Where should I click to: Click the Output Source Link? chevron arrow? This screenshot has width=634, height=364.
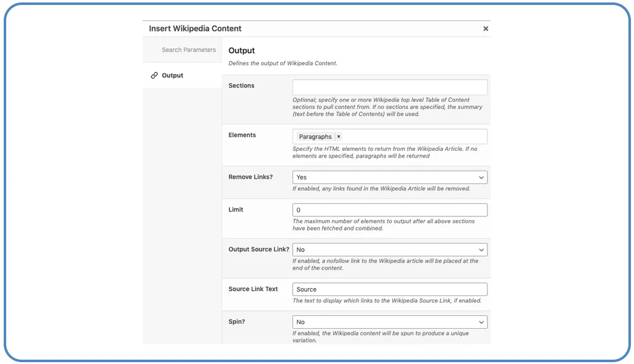tap(482, 250)
